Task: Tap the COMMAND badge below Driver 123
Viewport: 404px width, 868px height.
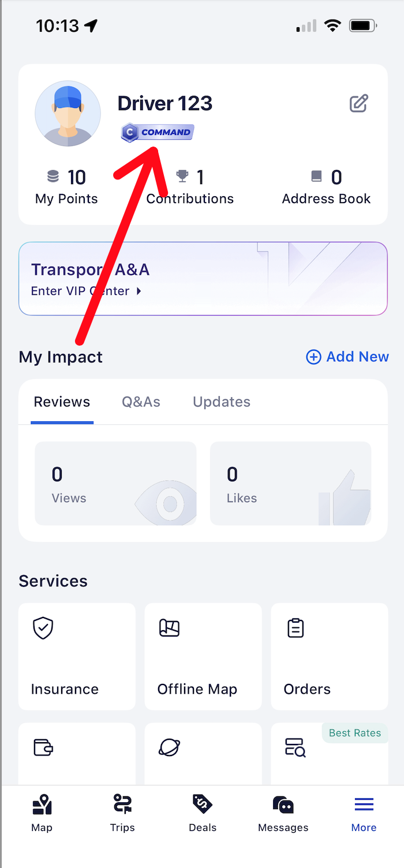Action: (157, 132)
